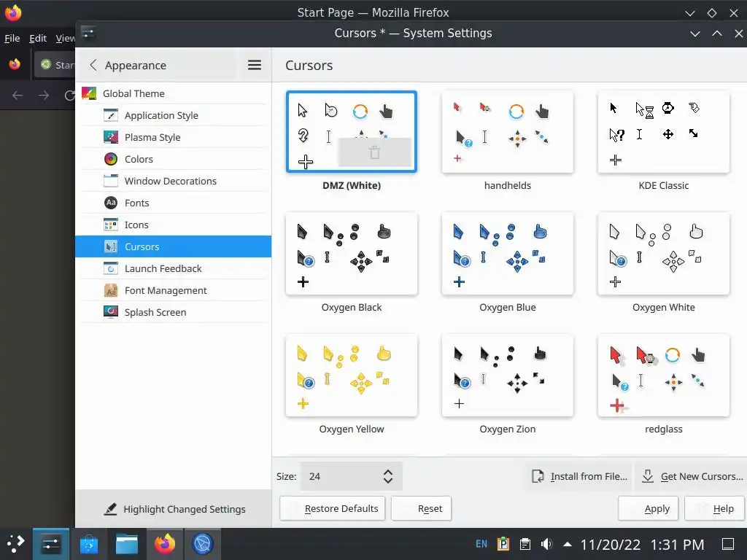Click Firefox forward navigation arrow
This screenshot has height=560, width=747.
[43, 96]
